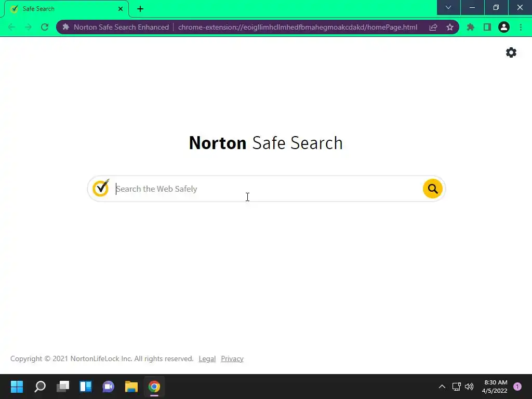This screenshot has height=399, width=532.
Task: Open the Legal link in footer
Action: [207, 358]
